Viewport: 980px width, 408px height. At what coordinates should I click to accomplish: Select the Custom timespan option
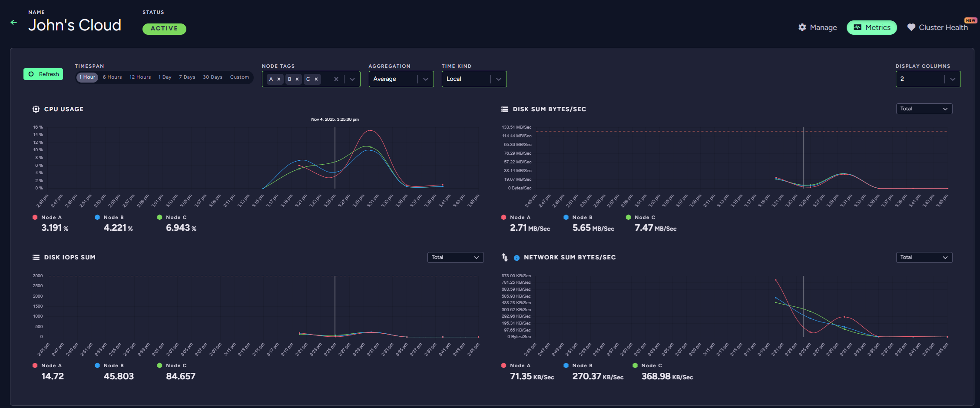(x=239, y=77)
